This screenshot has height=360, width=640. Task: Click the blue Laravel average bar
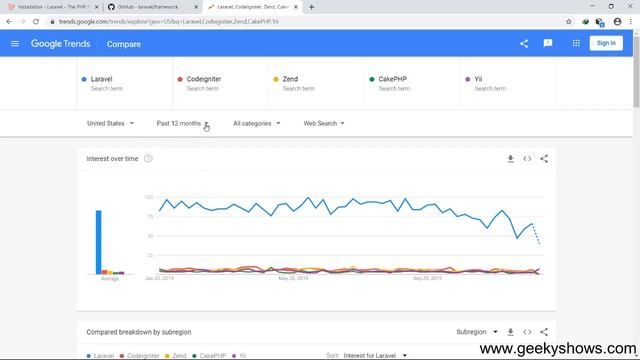98,242
